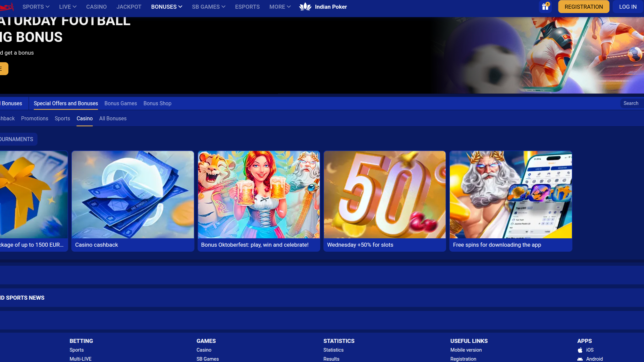Select the All Bonuses filter
The image size is (644, 362).
tap(113, 118)
